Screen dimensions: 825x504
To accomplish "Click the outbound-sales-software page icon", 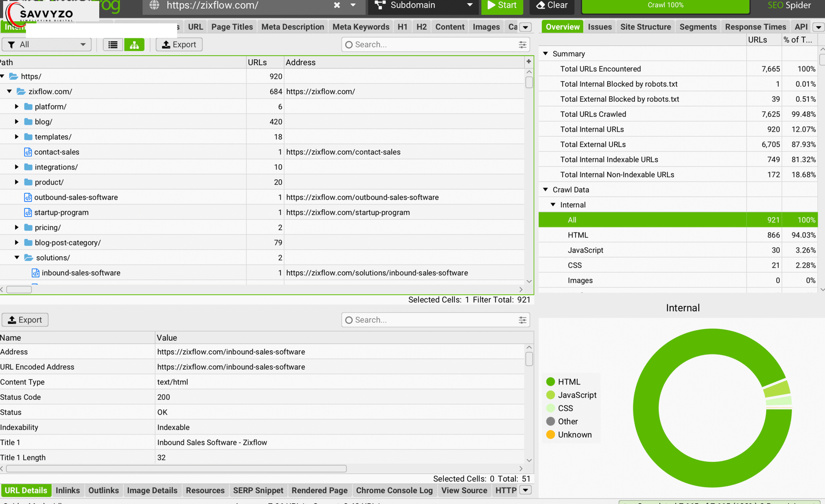I will coord(28,197).
